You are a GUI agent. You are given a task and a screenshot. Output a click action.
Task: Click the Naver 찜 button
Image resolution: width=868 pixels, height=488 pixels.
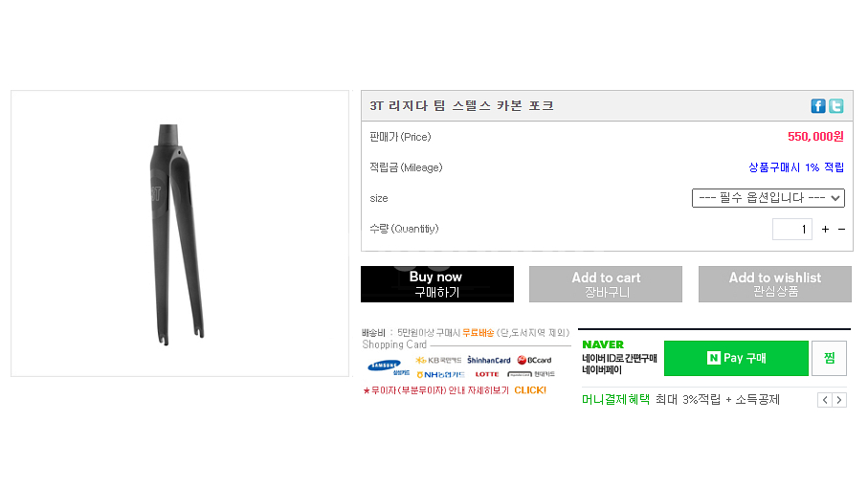click(x=829, y=358)
